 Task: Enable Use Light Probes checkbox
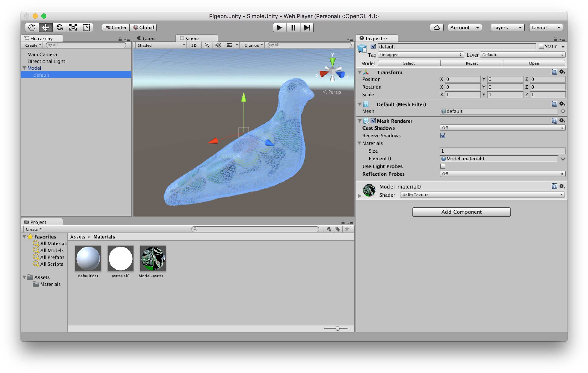tap(443, 166)
